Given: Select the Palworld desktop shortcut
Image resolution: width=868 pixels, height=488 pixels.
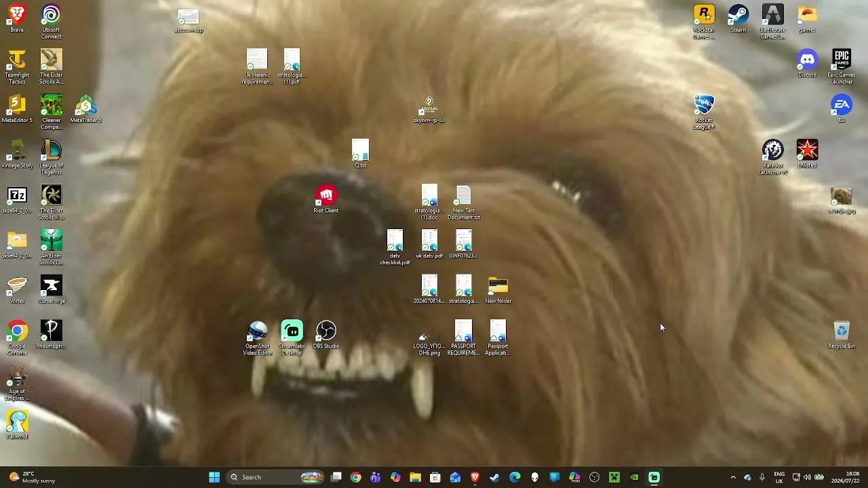Looking at the screenshot, I should point(17,426).
